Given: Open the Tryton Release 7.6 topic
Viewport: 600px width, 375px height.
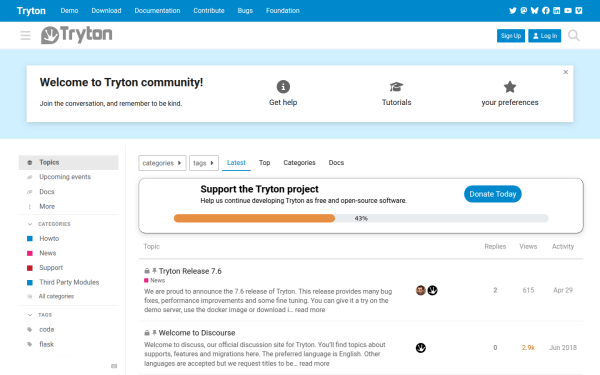Looking at the screenshot, I should (190, 271).
